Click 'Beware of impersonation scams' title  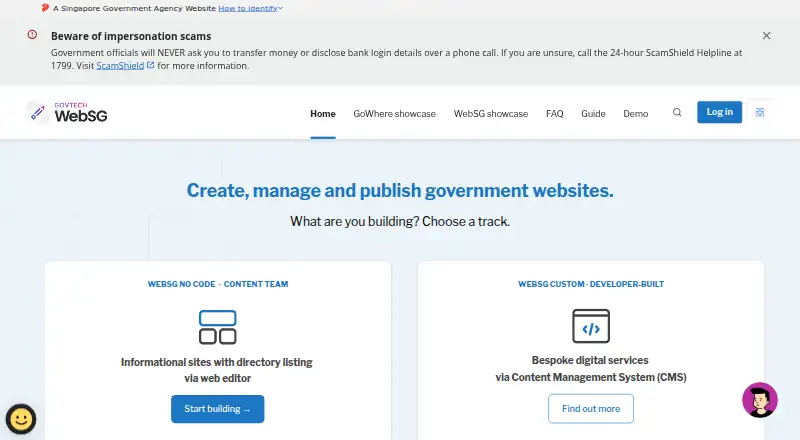pos(131,36)
